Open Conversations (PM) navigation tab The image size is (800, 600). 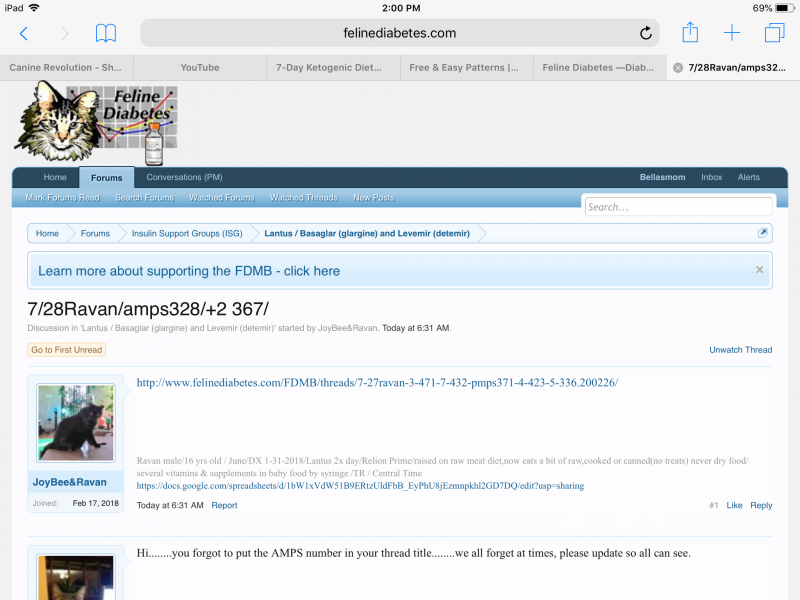184,177
